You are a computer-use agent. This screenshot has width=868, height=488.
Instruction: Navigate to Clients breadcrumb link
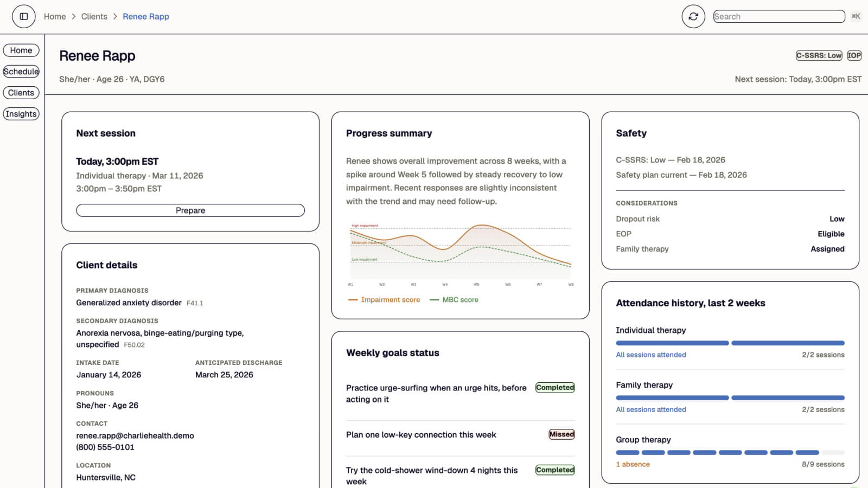click(94, 16)
